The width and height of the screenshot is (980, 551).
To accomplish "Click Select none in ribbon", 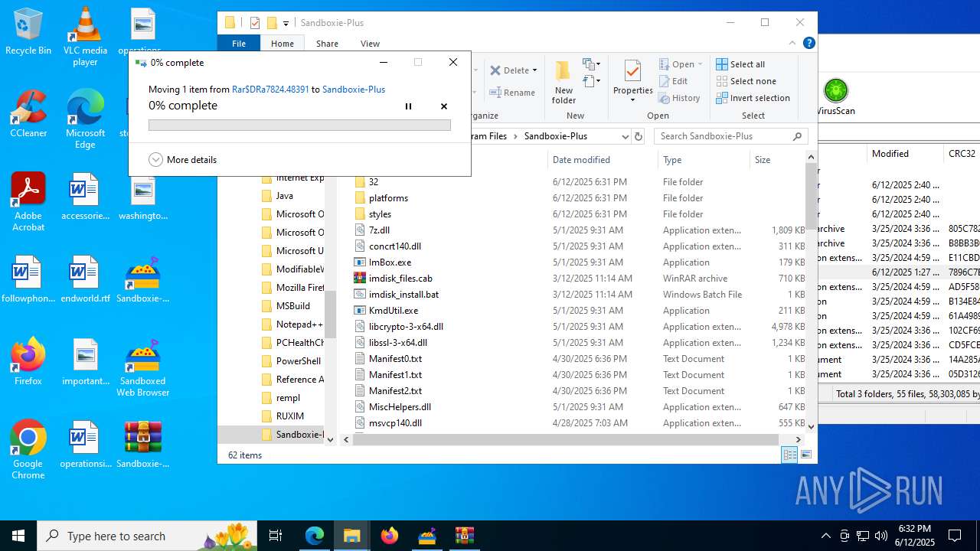I will coord(746,81).
